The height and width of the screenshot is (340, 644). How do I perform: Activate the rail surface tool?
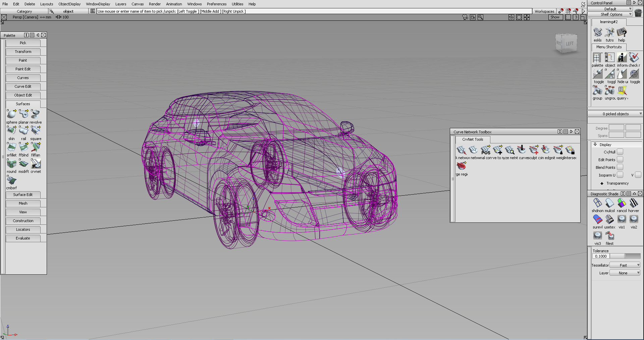[23, 131]
